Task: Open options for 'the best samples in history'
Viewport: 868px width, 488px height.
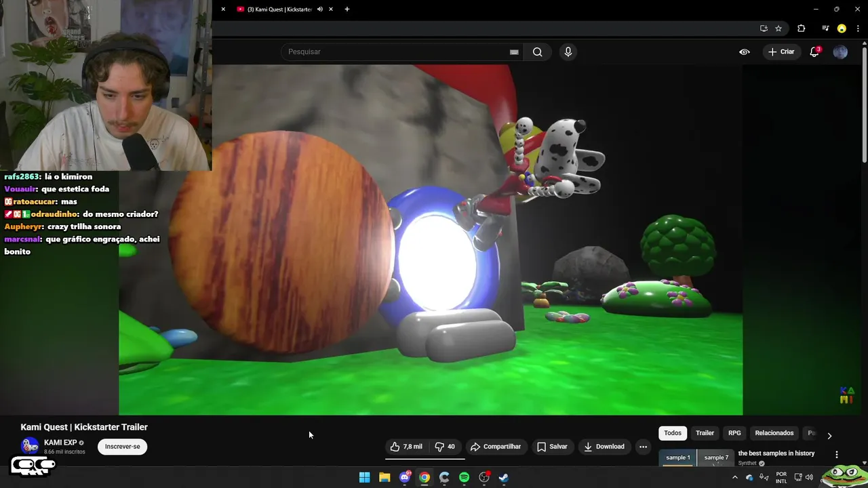Action: click(836, 455)
